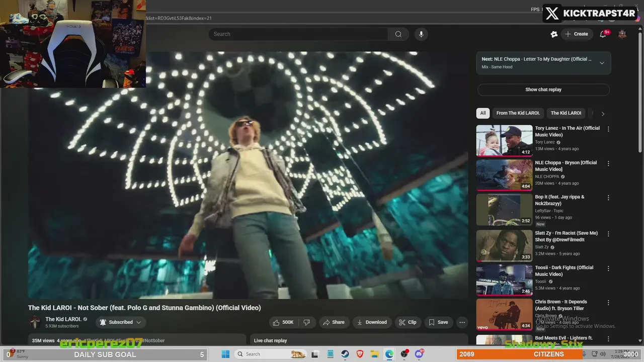
Task: Open Steam from the taskbar
Action: [345, 354]
